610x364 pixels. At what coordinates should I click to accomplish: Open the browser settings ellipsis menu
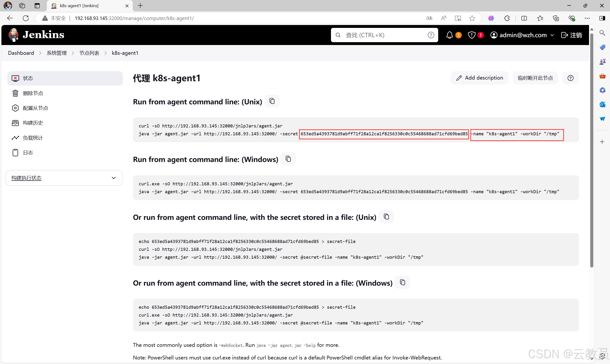[x=587, y=18]
